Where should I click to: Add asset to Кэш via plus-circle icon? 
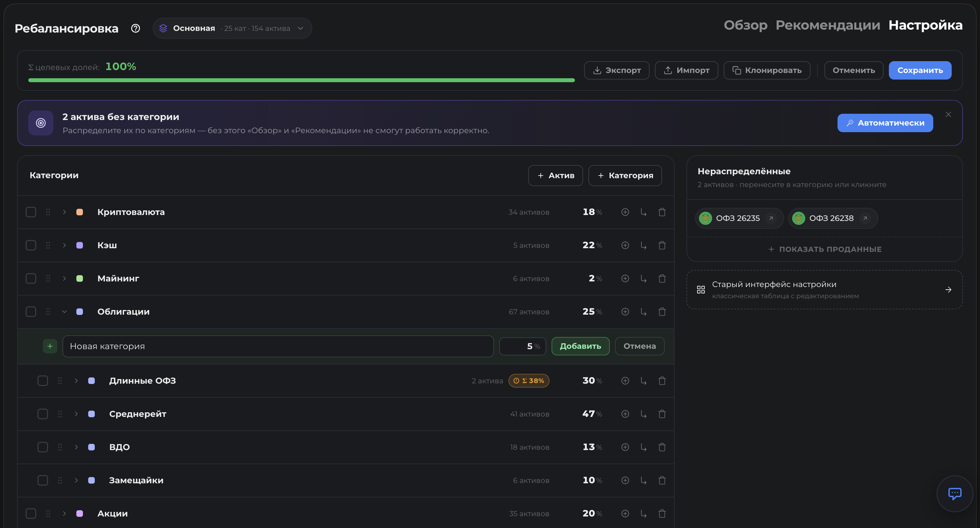[625, 246]
